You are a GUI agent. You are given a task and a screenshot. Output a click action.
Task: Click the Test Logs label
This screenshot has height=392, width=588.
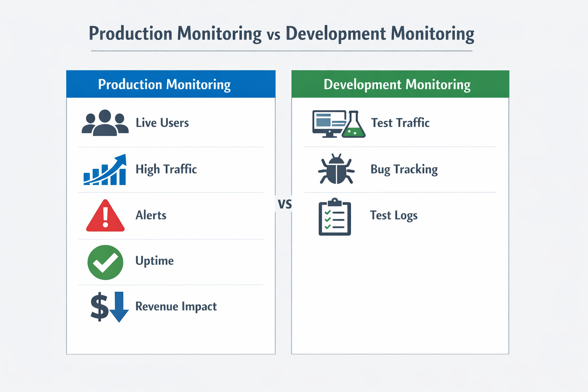pyautogui.click(x=394, y=216)
